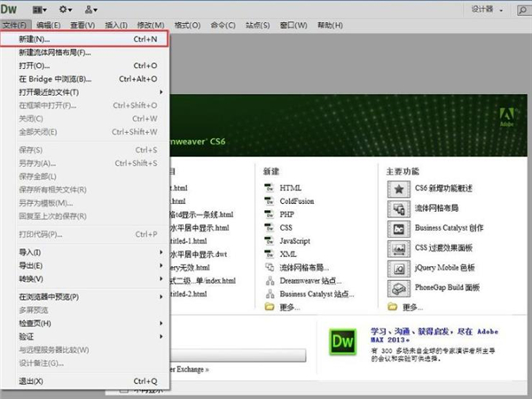Open the 编辑(E) menu
532x399 pixels.
(49, 25)
